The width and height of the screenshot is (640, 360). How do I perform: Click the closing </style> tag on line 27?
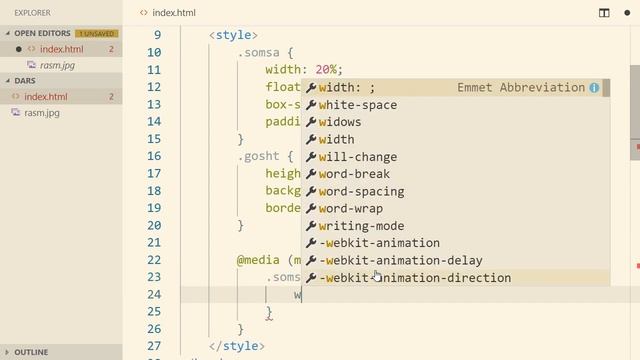pyautogui.click(x=236, y=346)
